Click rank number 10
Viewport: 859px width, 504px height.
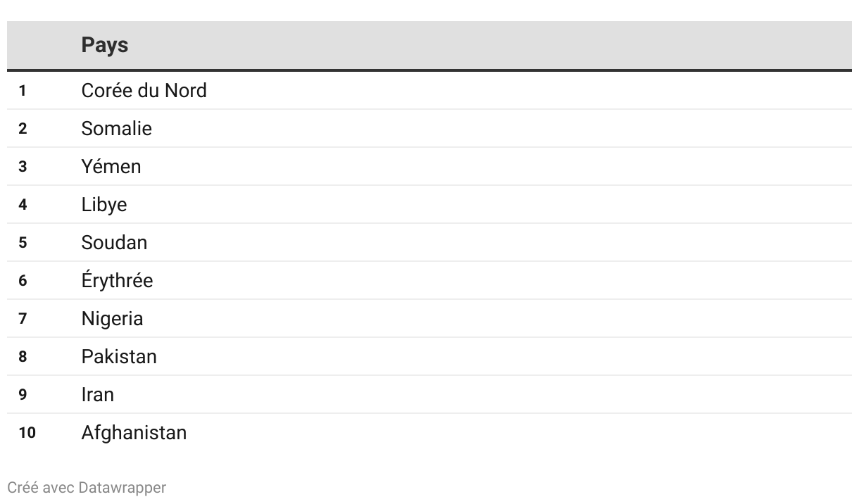point(27,433)
